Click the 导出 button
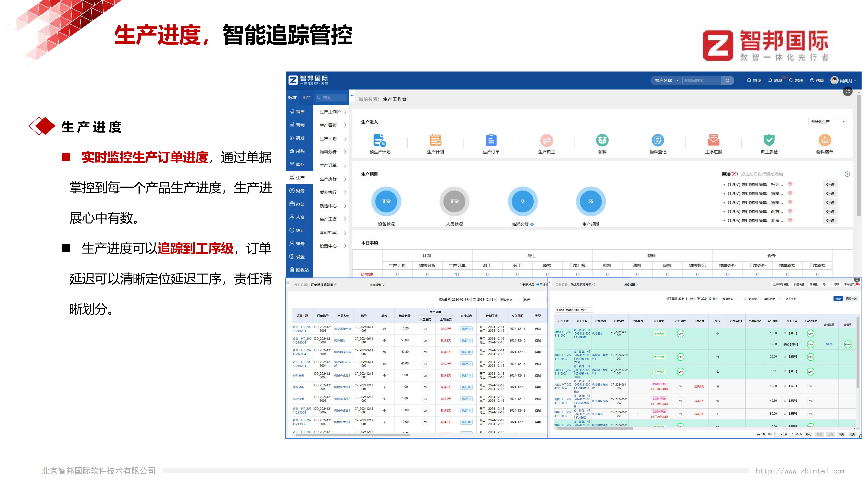Image resolution: width=868 pixels, height=488 pixels. coord(826,285)
